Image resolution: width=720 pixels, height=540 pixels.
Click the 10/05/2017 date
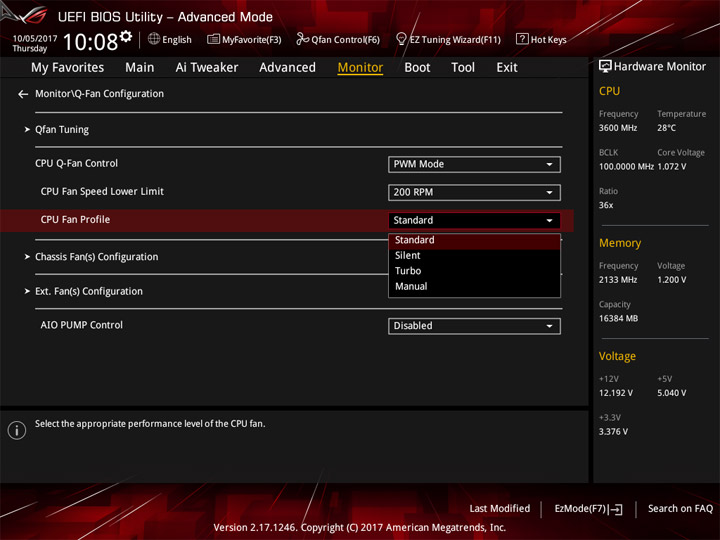(x=35, y=39)
